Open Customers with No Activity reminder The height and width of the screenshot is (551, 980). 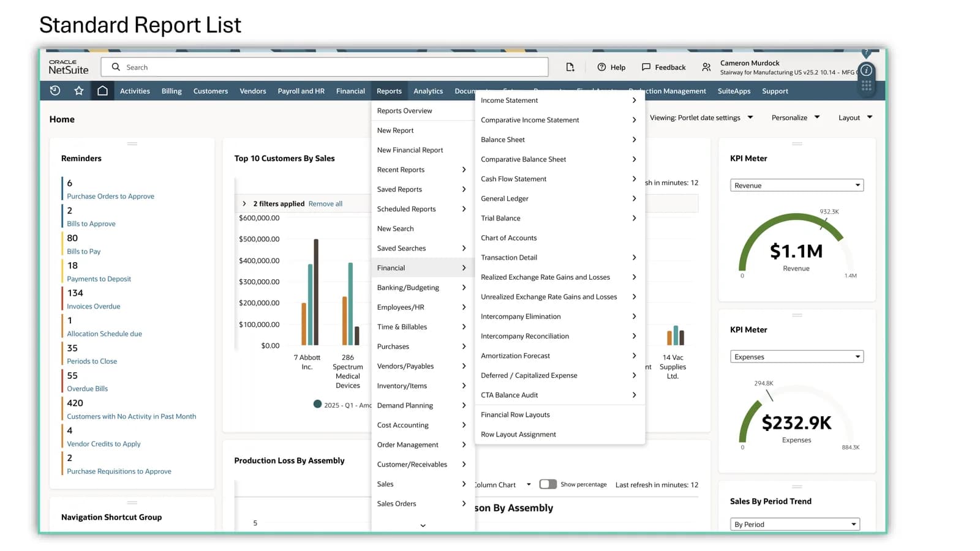coord(131,416)
